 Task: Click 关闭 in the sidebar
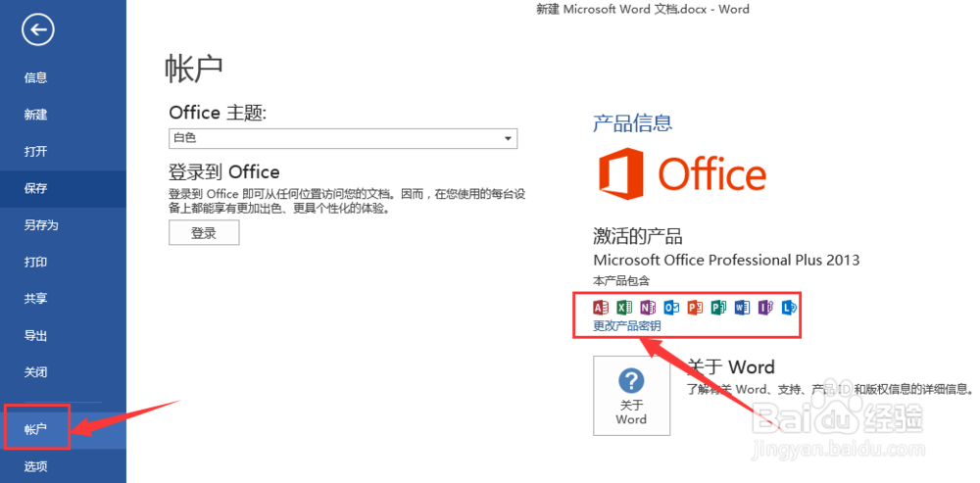pyautogui.click(x=63, y=373)
